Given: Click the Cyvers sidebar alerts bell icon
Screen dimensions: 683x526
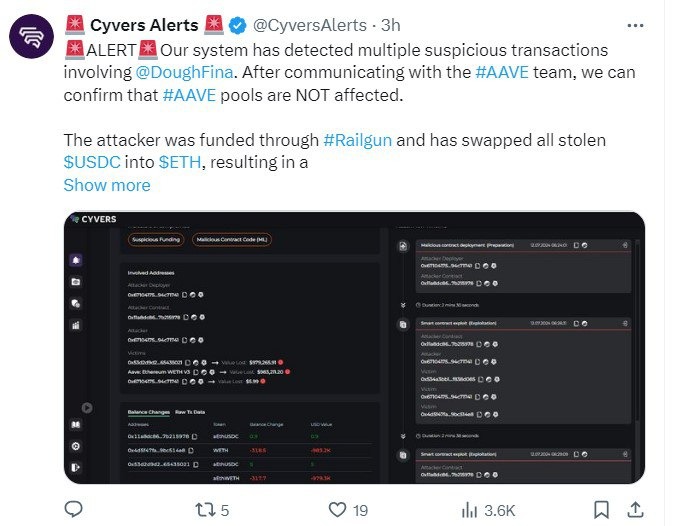Looking at the screenshot, I should tap(76, 258).
